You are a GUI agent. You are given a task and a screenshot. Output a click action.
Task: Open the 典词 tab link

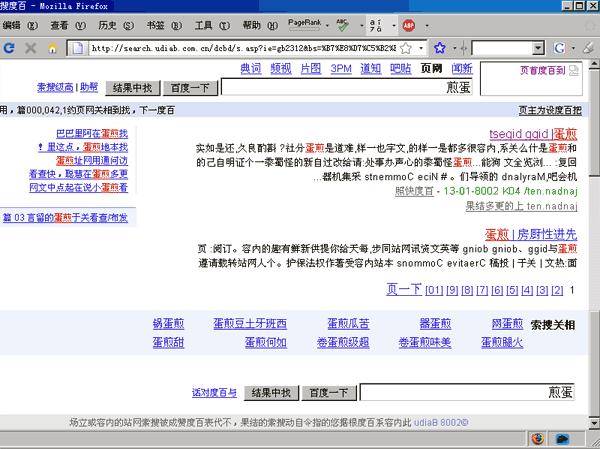click(x=251, y=69)
